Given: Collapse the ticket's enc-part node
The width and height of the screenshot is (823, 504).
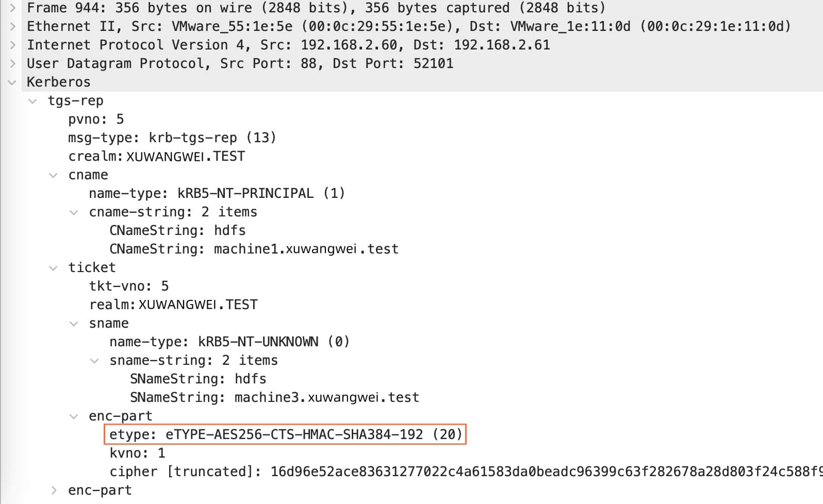Looking at the screenshot, I should point(74,416).
